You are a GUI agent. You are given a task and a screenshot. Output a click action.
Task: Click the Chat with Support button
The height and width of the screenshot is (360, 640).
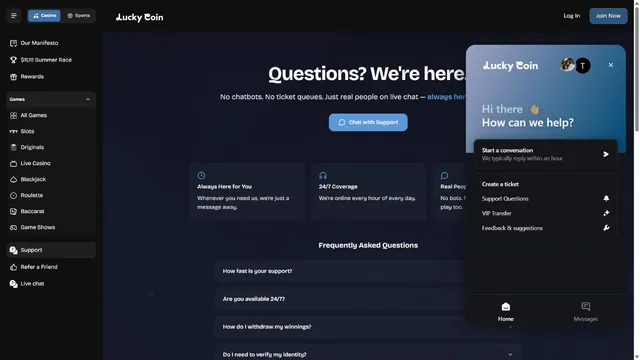[x=368, y=122]
